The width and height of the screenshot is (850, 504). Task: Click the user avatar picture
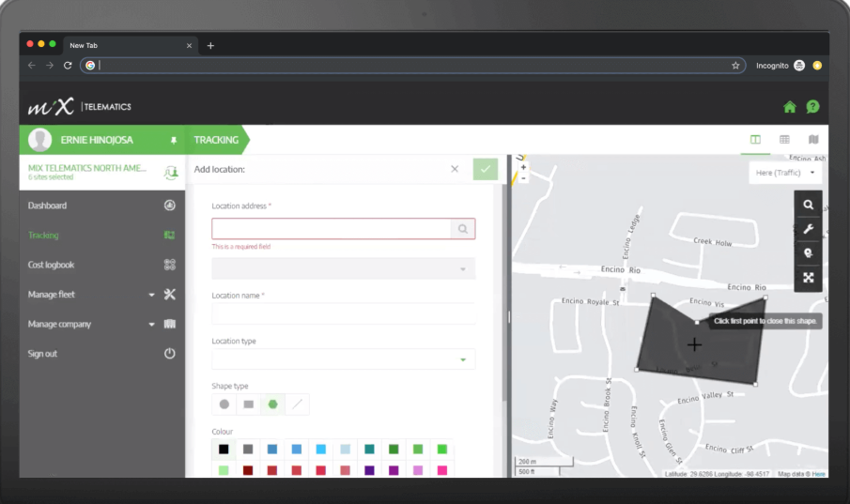pyautogui.click(x=40, y=140)
